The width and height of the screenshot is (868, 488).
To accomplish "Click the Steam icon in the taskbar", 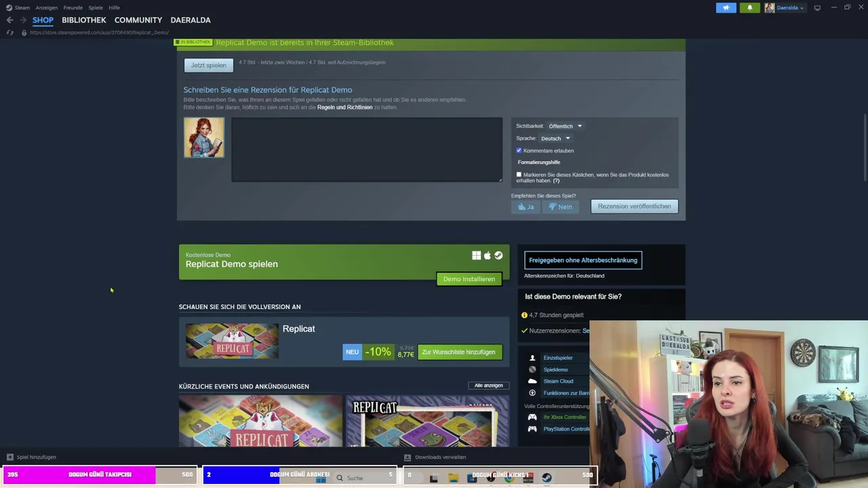I will (x=547, y=478).
